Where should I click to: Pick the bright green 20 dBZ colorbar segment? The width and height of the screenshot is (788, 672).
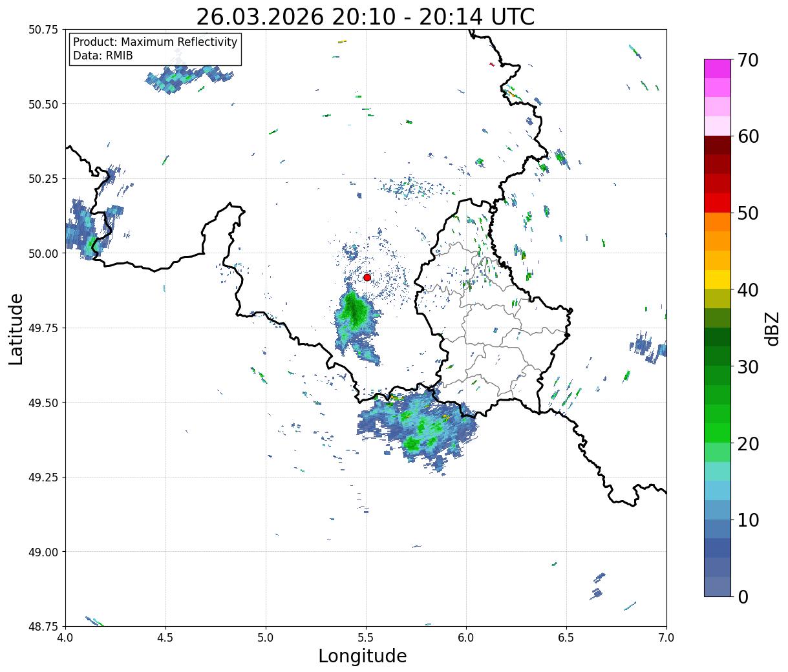click(x=718, y=433)
